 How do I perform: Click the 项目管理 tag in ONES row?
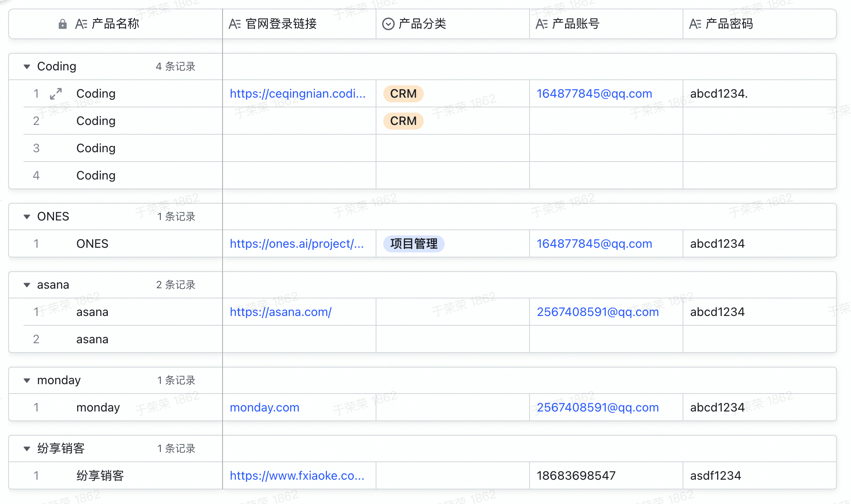[x=414, y=244]
